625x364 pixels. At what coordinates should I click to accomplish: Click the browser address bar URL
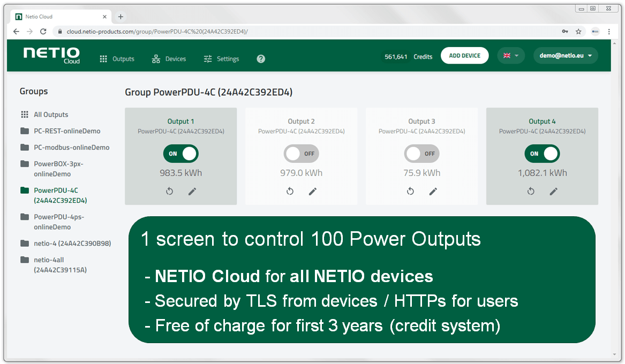[157, 32]
